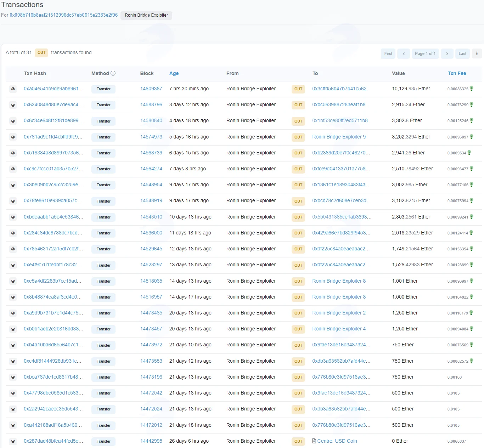Open block 14609387
The height and width of the screenshot is (448, 484).
coord(151,89)
